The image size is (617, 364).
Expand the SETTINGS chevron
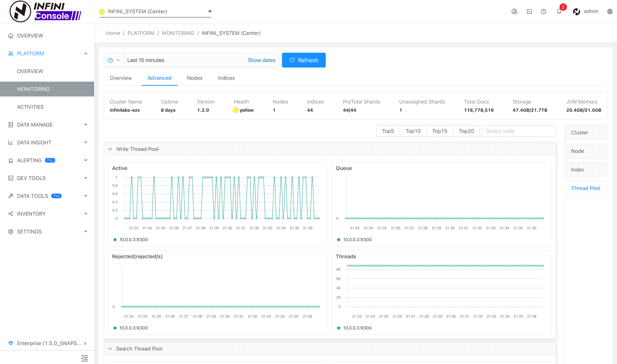click(86, 231)
